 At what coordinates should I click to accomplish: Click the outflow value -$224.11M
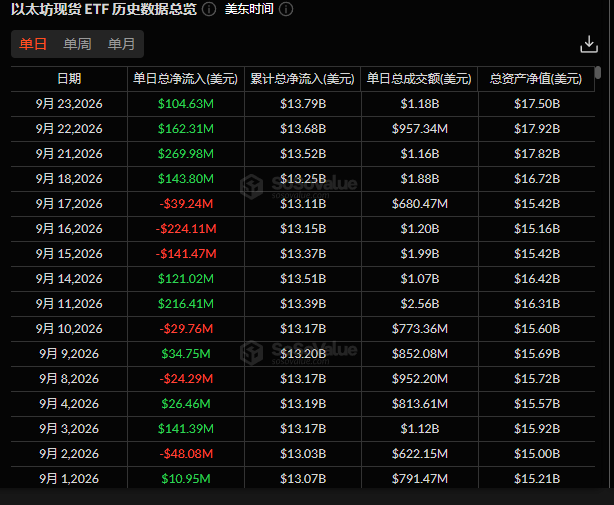[x=186, y=229]
